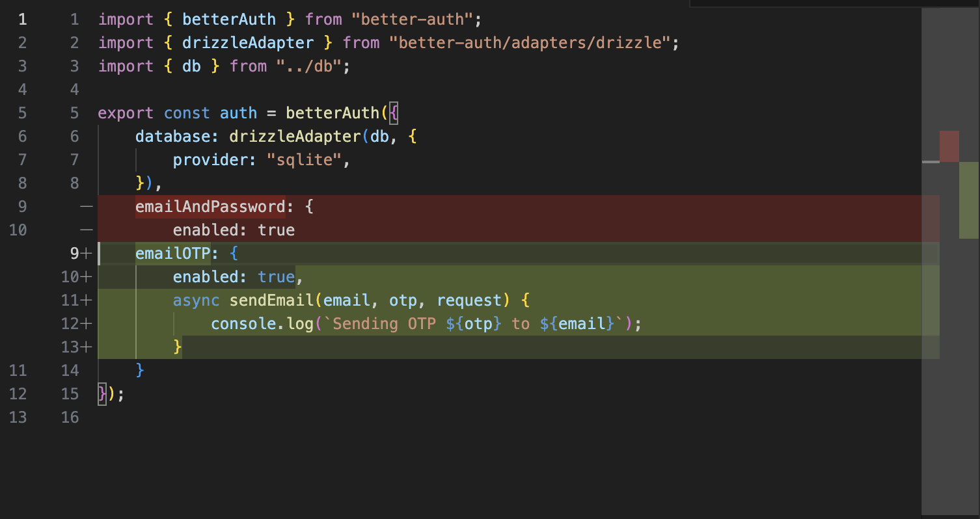Click the deleted-line minus marker beside emailAndPassword

[x=86, y=207]
